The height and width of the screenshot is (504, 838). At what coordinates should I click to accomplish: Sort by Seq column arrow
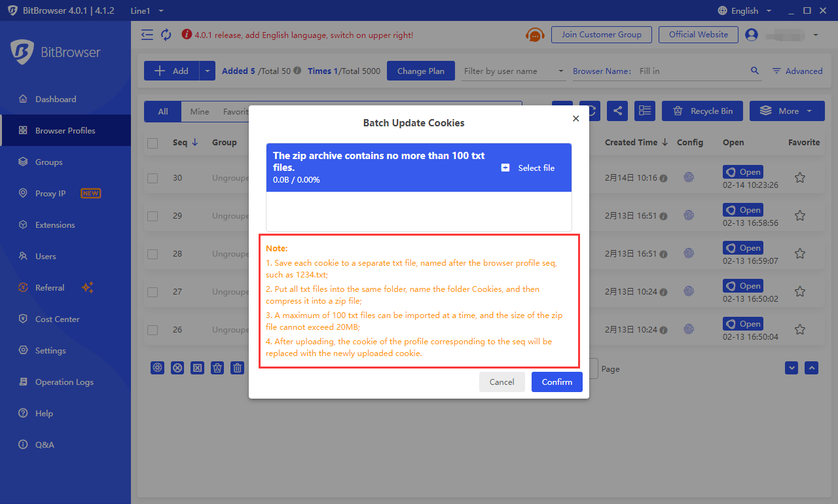coord(194,143)
